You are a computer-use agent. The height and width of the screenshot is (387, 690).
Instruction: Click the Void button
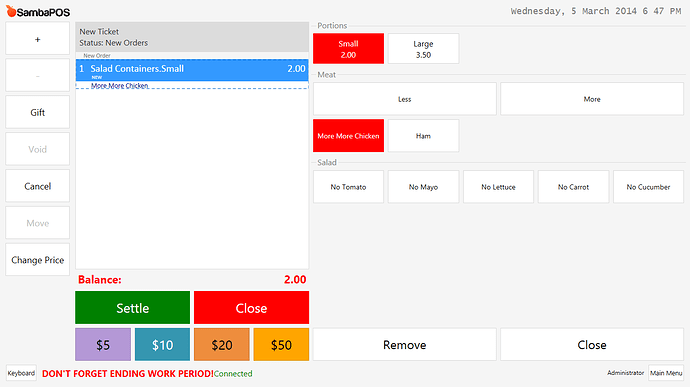point(37,149)
